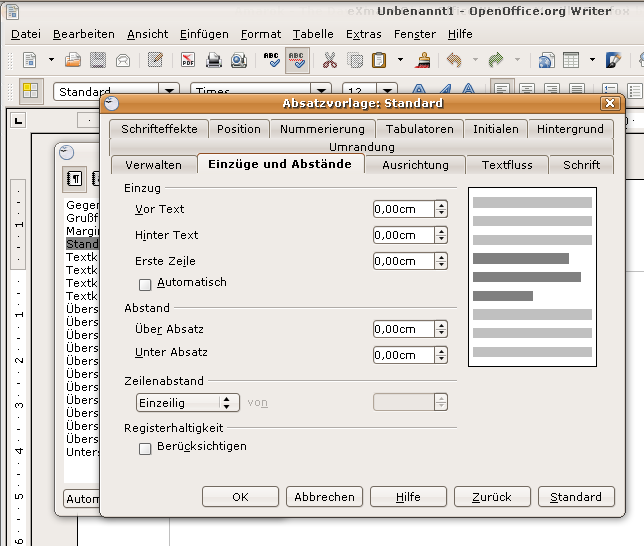Switch to the Tabulatoren tab
This screenshot has width=644, height=546.
[x=419, y=129]
